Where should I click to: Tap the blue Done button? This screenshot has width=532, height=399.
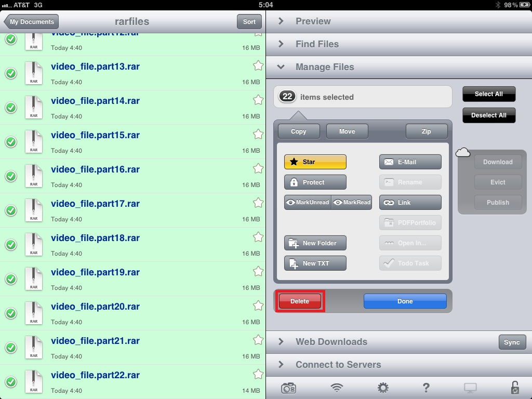click(x=405, y=301)
